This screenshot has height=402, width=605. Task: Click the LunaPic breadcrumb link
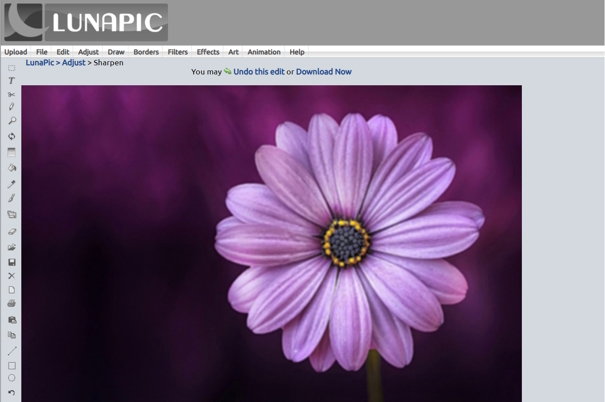(x=40, y=62)
